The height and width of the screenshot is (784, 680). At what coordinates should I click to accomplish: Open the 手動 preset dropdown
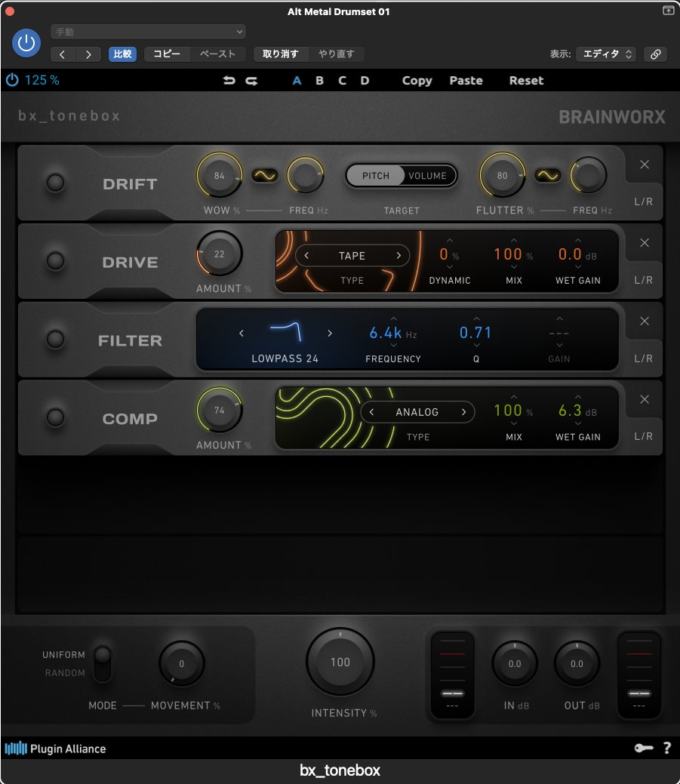coord(149,32)
